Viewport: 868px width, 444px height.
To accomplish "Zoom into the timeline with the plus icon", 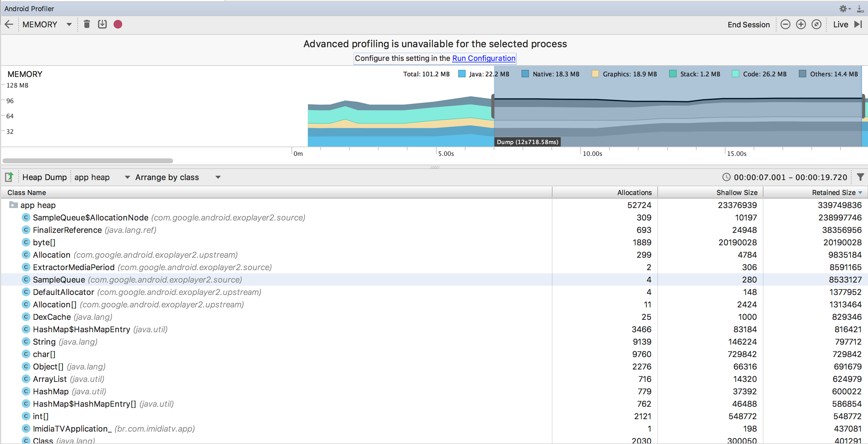I will [x=801, y=24].
